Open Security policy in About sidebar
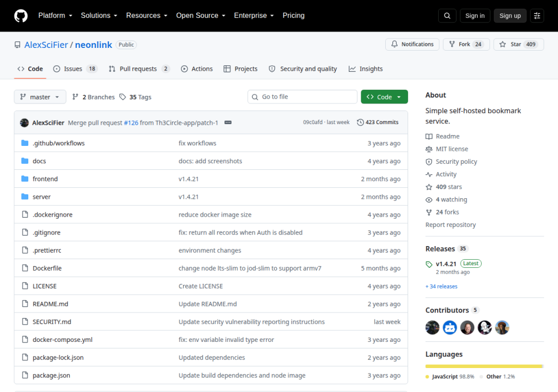The image size is (558, 392). point(451,162)
